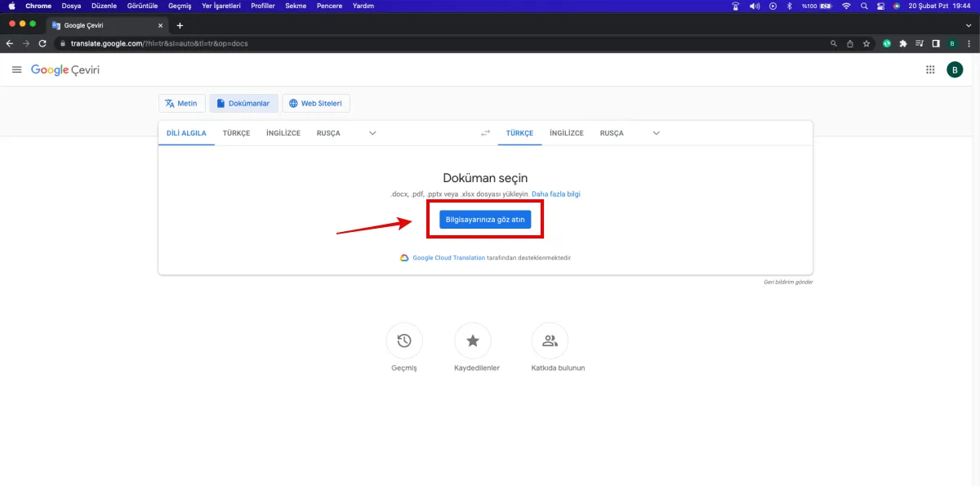Open the Daha fazla bilgi link
Viewport: 980px width, 486px height.
click(555, 194)
